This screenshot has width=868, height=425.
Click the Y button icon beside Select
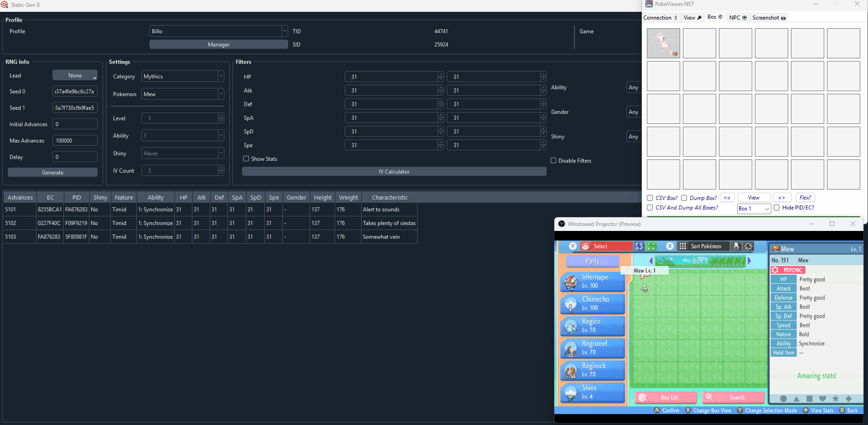573,246
